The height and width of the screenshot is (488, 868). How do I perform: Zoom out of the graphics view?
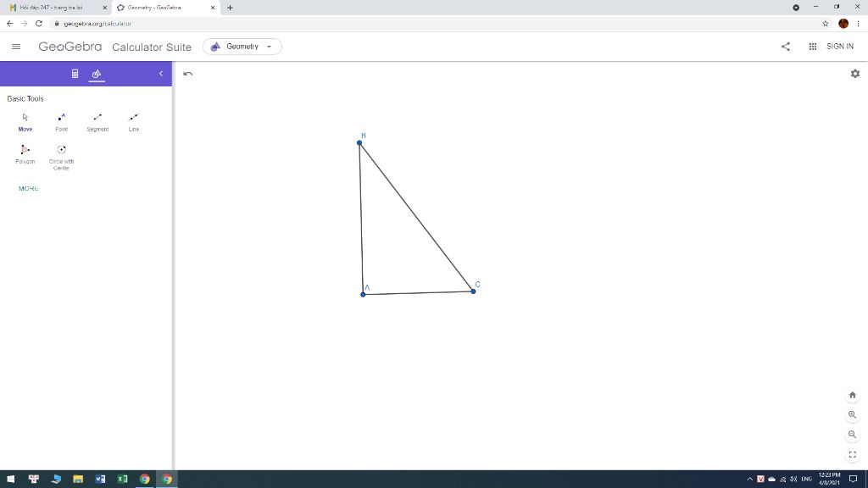coord(853,435)
